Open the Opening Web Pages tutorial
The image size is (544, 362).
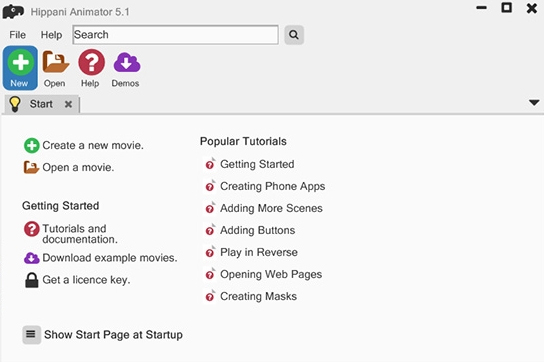(x=271, y=274)
